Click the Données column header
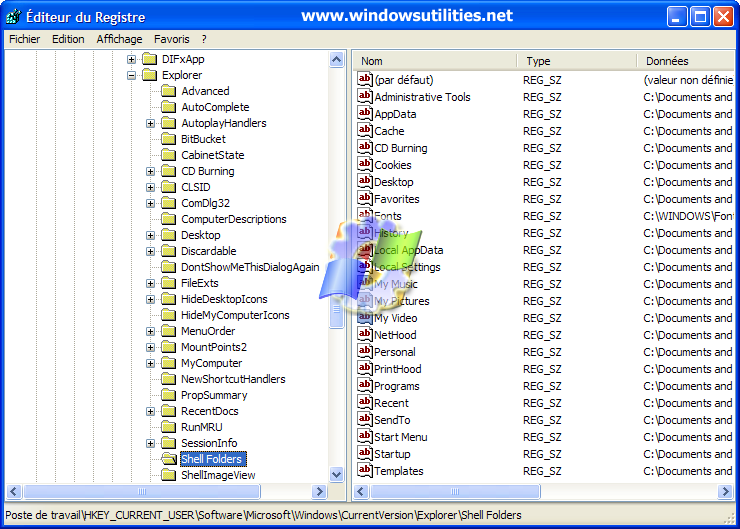Viewport: 740px width, 529px height. [686, 61]
